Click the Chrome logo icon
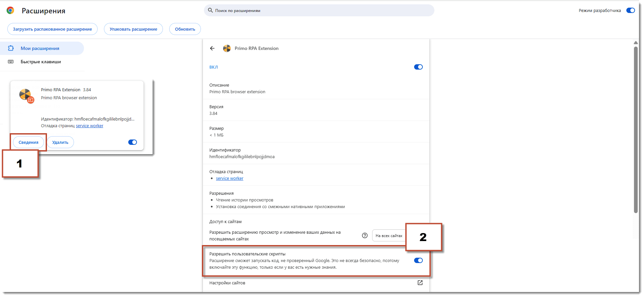The width and height of the screenshot is (644, 297). (x=10, y=10)
